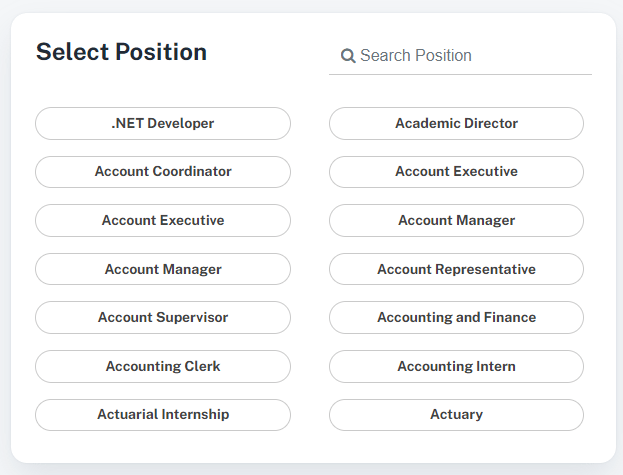Viewport: 623px width, 475px height.
Task: Select the Account Representative position
Action: pyautogui.click(x=456, y=269)
